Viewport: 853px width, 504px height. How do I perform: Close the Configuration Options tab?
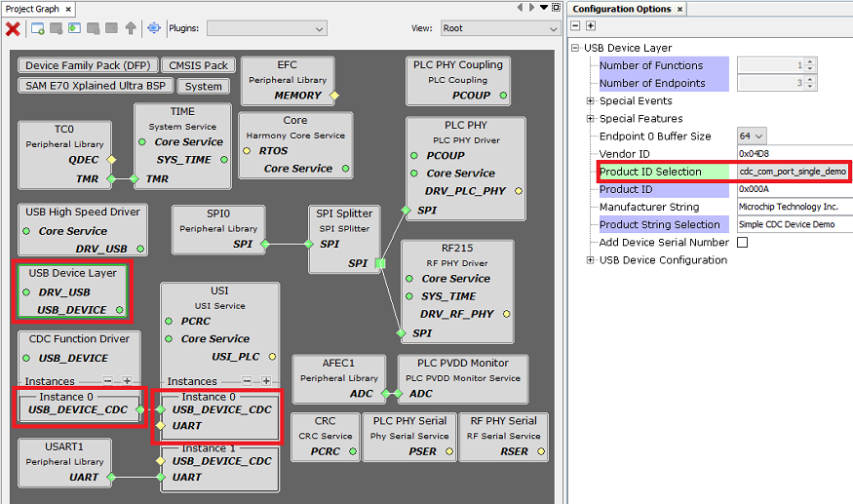680,9
